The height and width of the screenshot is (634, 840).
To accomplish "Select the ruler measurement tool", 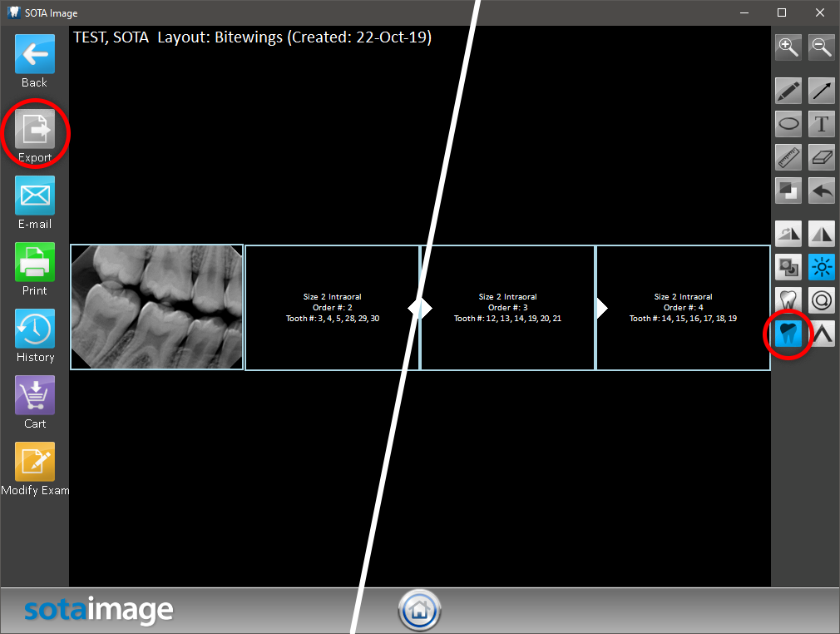I will click(x=788, y=157).
